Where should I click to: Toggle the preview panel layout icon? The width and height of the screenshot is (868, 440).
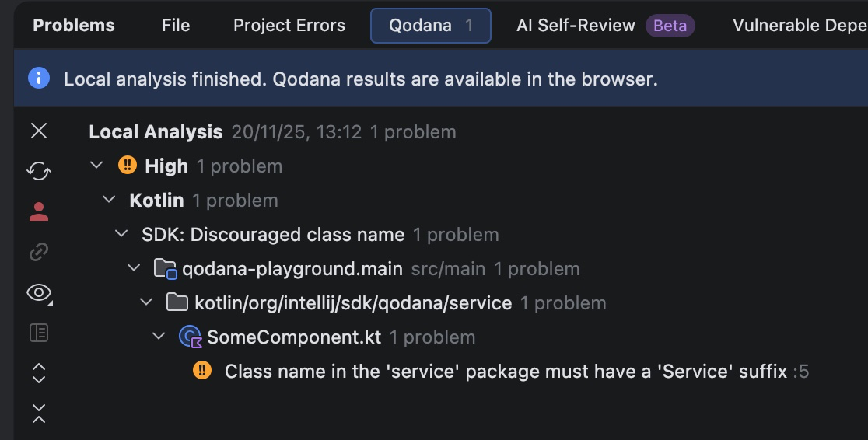[39, 333]
